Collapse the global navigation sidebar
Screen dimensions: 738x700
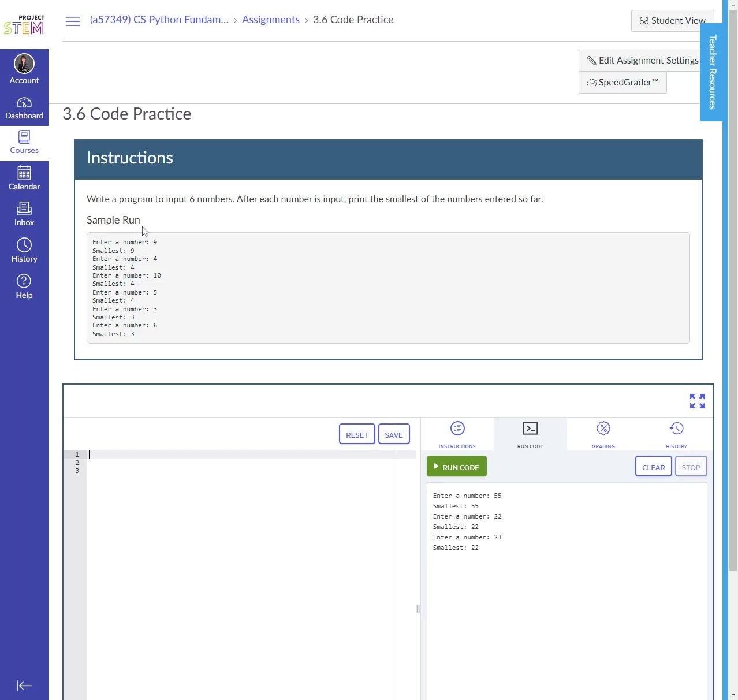click(24, 686)
